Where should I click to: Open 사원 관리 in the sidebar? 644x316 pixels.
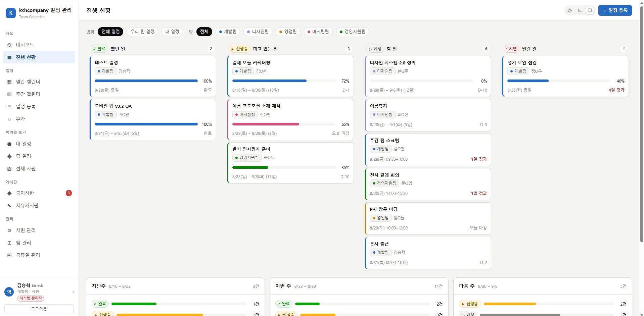(x=39, y=230)
